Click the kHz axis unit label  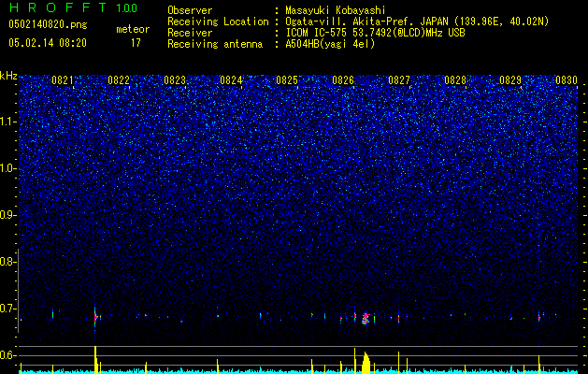click(x=8, y=76)
